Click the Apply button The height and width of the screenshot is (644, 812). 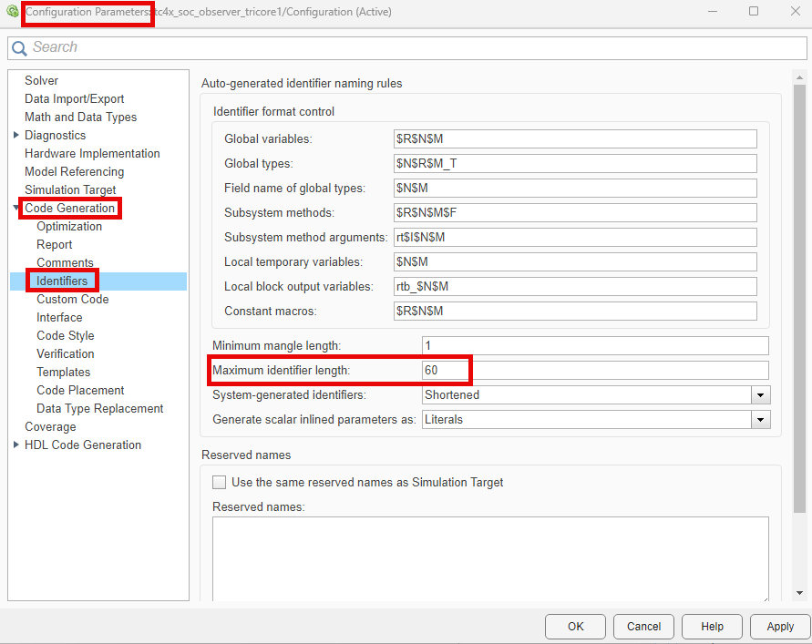coord(779,627)
